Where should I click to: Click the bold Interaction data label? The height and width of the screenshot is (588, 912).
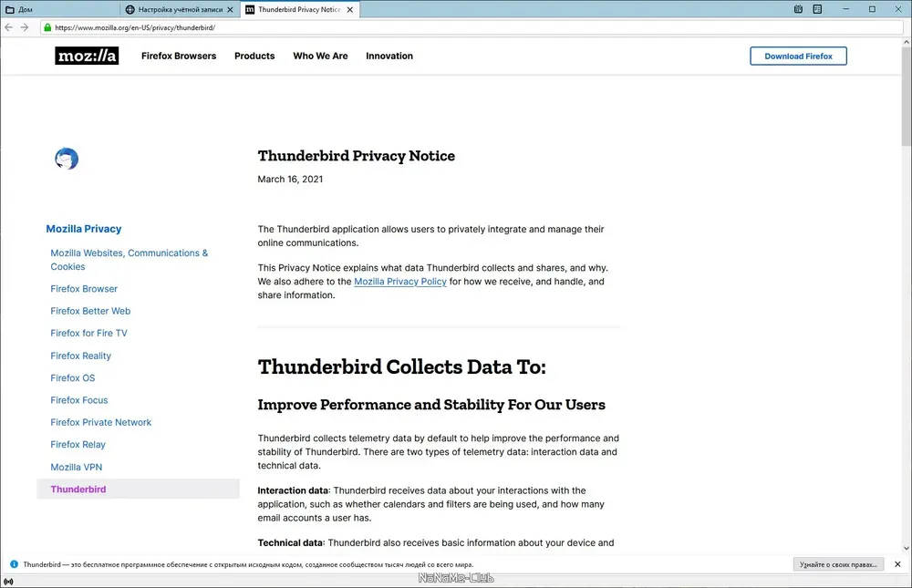pyautogui.click(x=293, y=490)
